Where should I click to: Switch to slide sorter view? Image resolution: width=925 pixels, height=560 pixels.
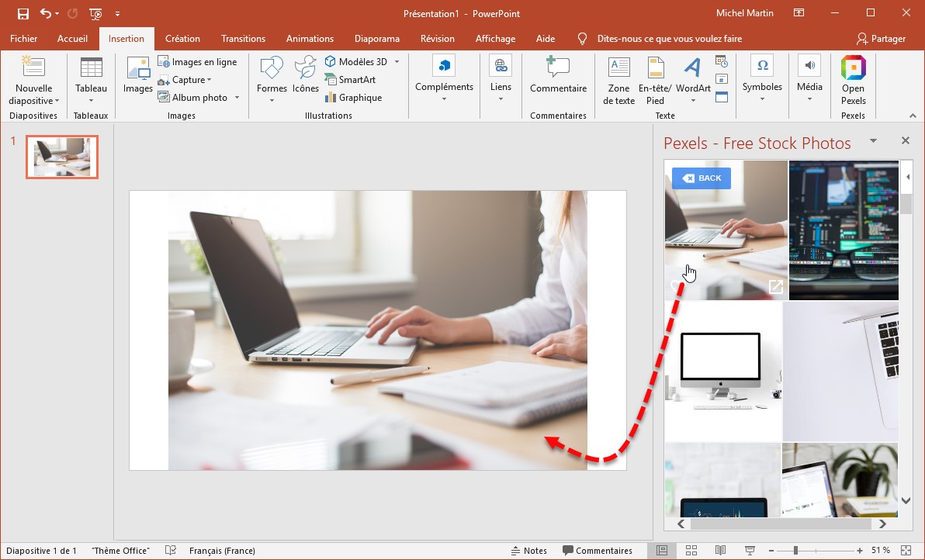(x=691, y=551)
